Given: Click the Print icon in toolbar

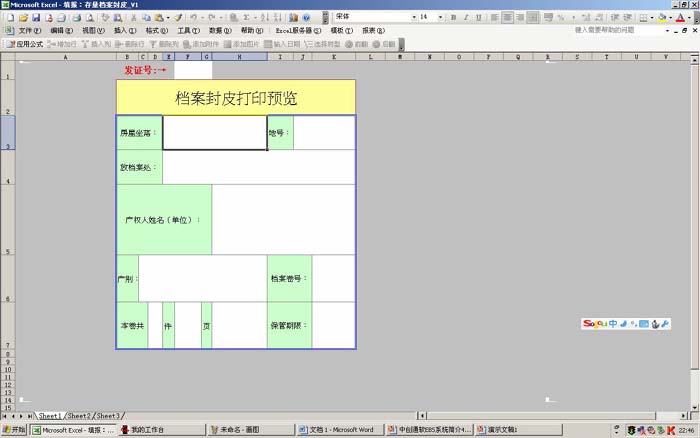Looking at the screenshot, I should click(75, 17).
